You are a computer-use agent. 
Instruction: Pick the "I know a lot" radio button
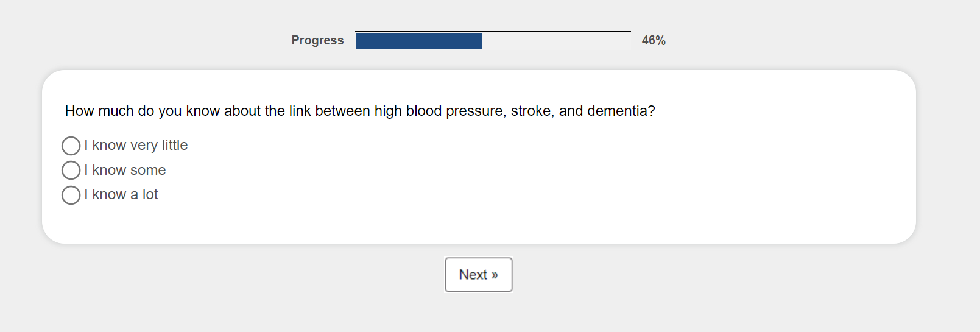(x=71, y=195)
